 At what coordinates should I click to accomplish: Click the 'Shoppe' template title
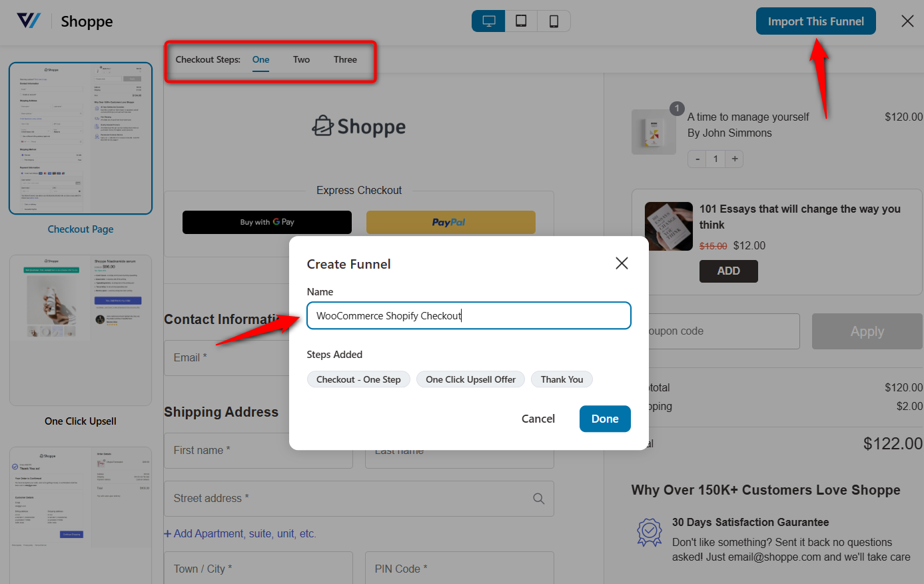(87, 21)
